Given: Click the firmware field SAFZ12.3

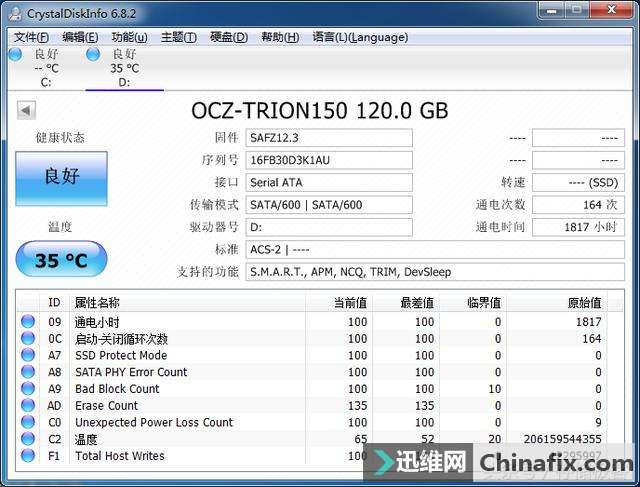Looking at the screenshot, I should (329, 138).
